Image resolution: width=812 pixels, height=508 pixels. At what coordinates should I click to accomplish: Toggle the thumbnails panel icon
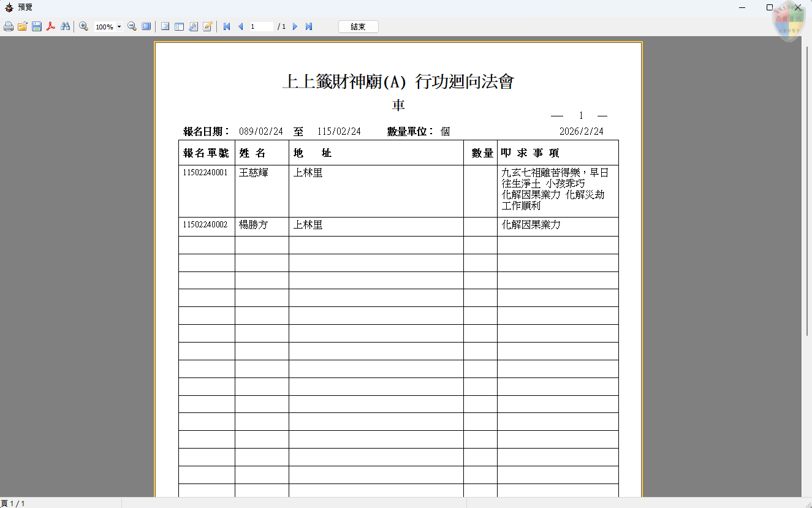point(179,27)
